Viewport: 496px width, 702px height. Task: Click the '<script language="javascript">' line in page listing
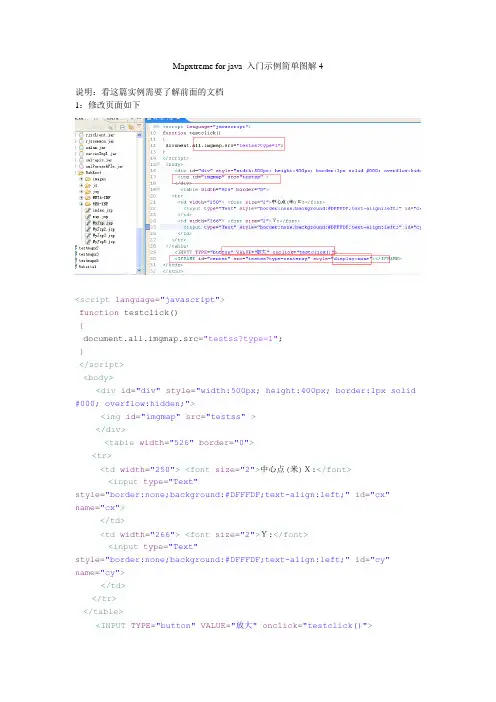coord(150,300)
